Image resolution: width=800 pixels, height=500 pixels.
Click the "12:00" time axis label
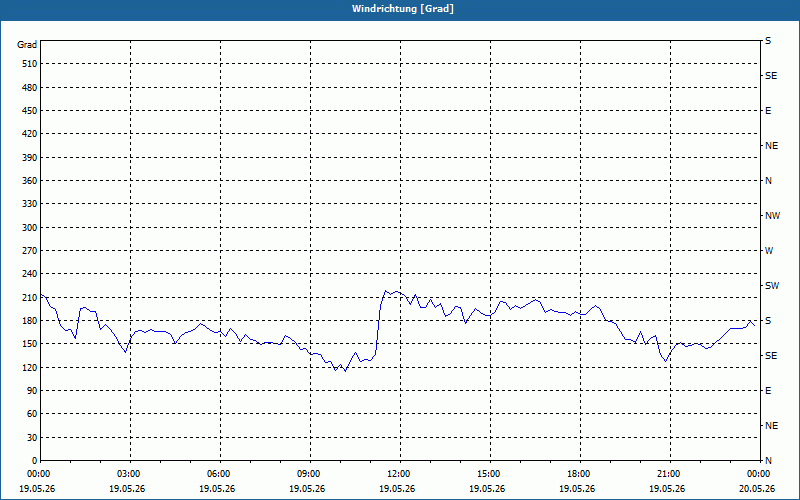coord(400,474)
